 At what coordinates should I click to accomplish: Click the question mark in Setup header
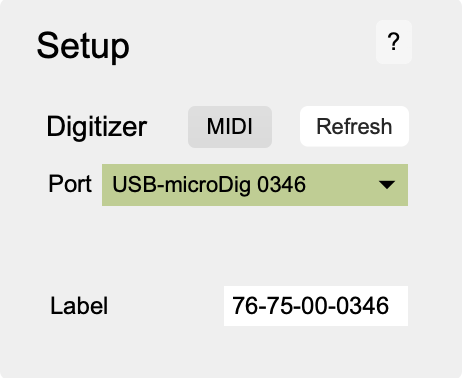[394, 42]
